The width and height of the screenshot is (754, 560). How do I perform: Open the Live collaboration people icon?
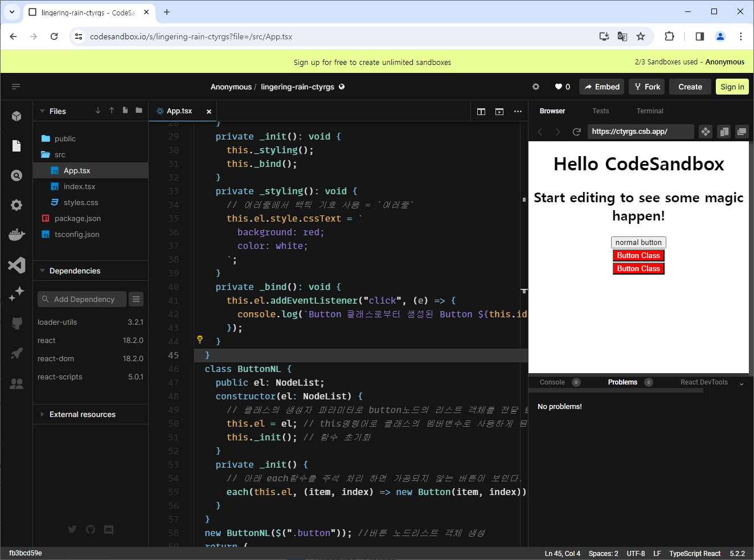click(x=17, y=383)
